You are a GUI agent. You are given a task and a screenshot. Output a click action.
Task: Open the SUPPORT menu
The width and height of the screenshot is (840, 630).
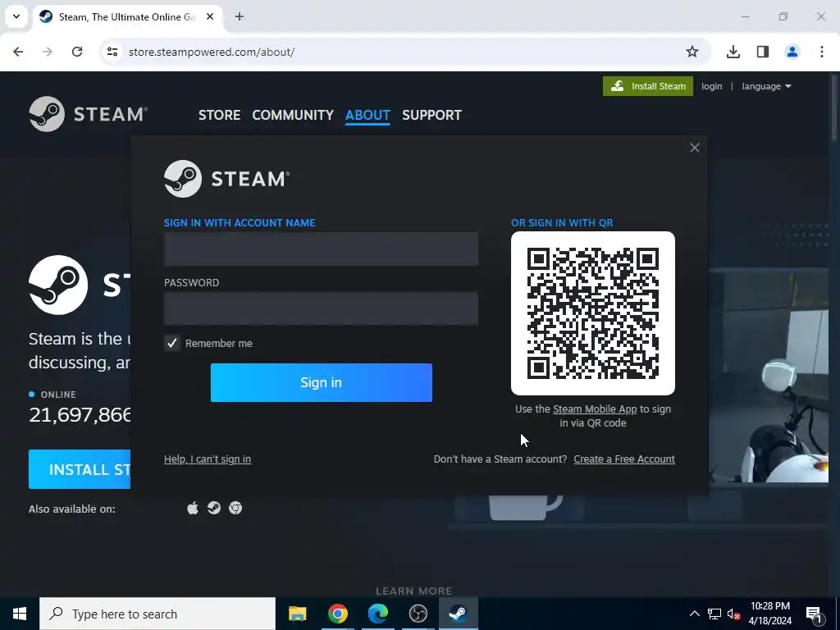[431, 115]
